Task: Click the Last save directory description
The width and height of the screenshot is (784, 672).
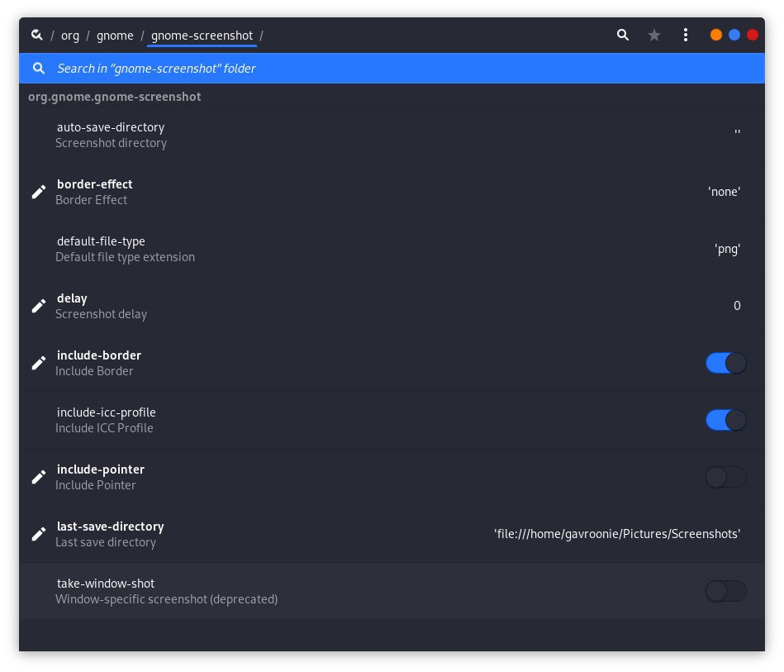Action: [x=106, y=542]
